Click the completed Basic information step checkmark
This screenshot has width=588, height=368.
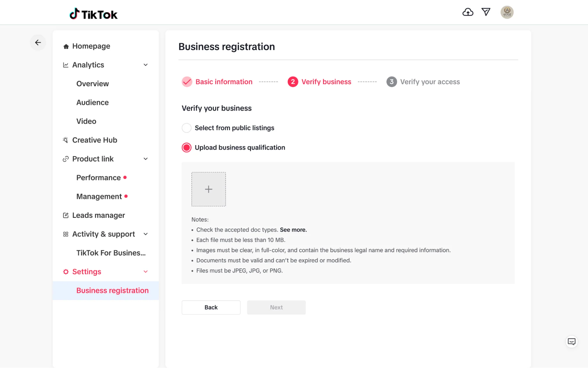point(187,82)
